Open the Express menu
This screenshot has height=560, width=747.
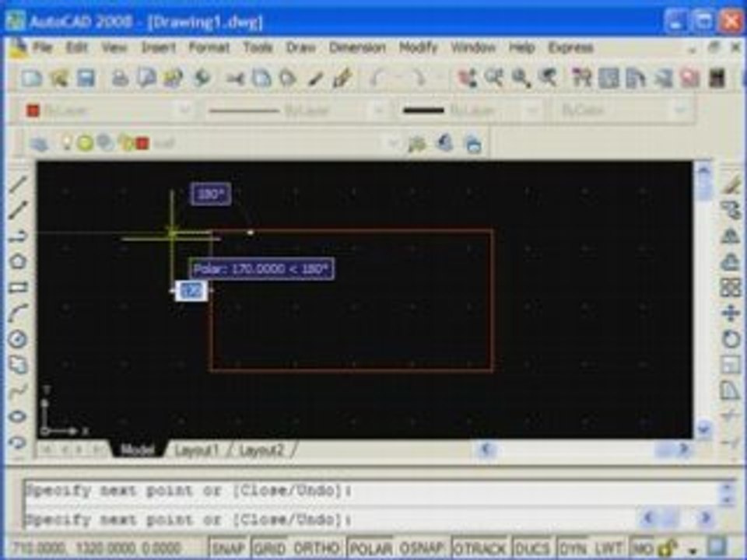click(x=570, y=47)
